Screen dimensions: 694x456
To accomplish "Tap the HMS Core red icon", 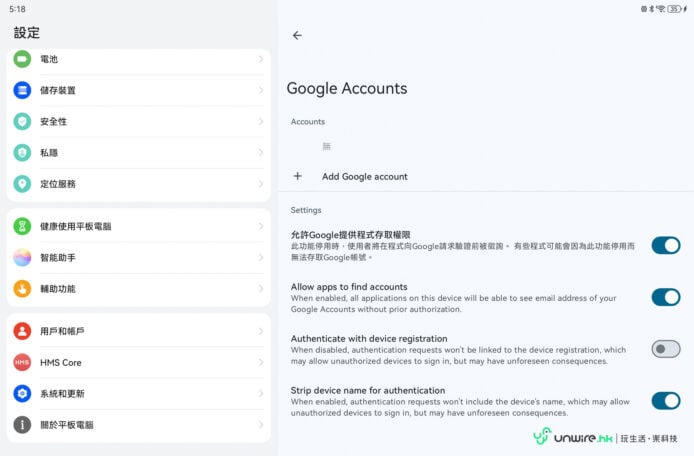I will (22, 362).
